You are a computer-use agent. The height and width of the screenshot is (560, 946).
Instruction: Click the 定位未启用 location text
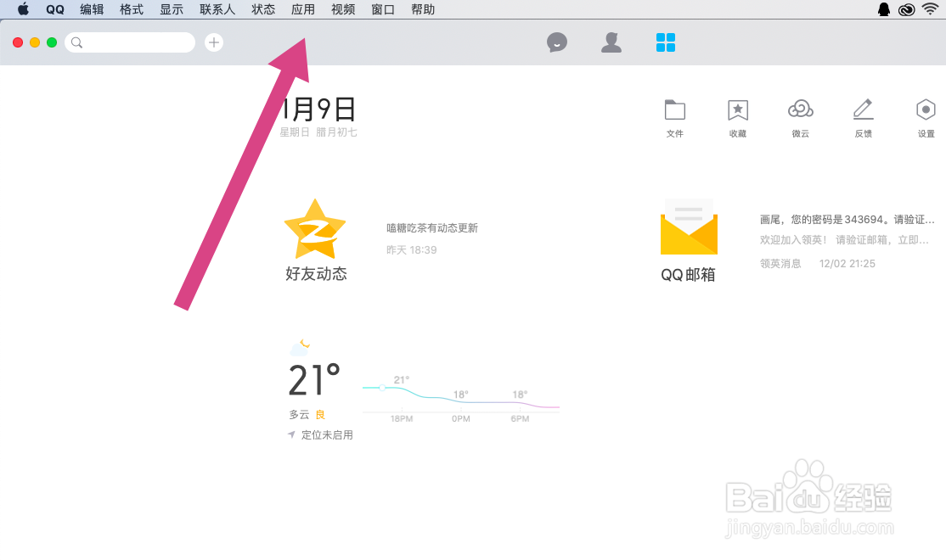(x=327, y=434)
